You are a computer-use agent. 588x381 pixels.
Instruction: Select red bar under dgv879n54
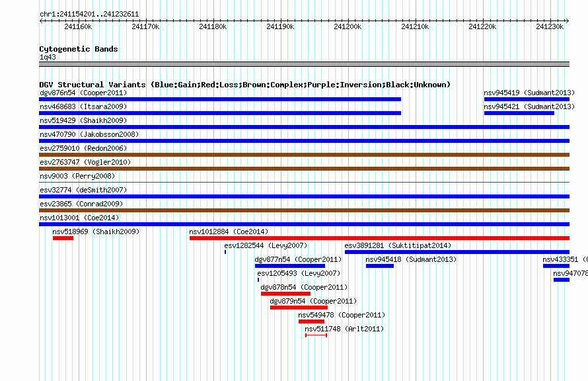pos(299,308)
